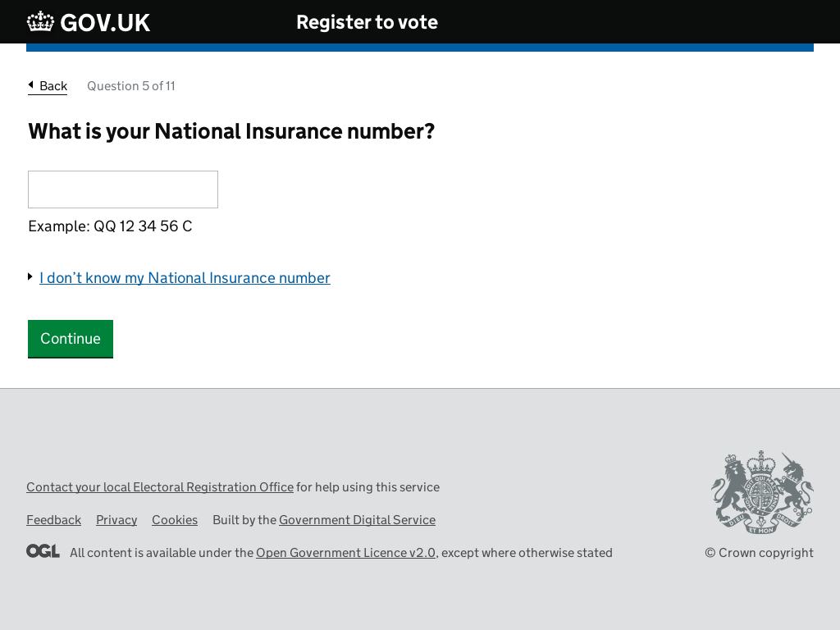Expand the disclosure triangle beside unknown number help
The image size is (840, 630).
[x=30, y=277]
